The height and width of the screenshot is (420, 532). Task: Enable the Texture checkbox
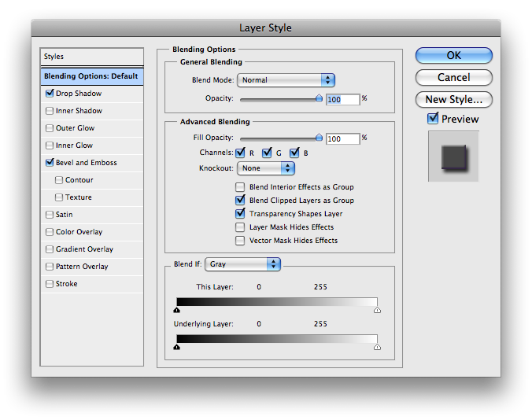pos(59,197)
